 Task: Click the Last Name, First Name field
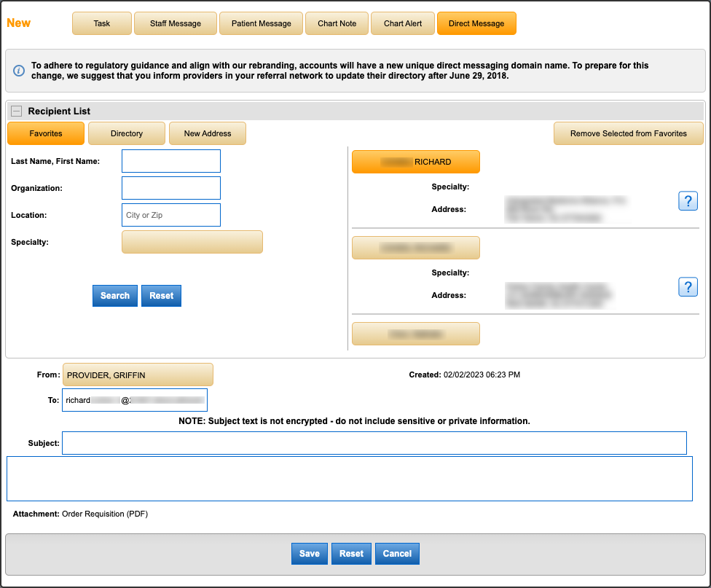[x=171, y=161]
